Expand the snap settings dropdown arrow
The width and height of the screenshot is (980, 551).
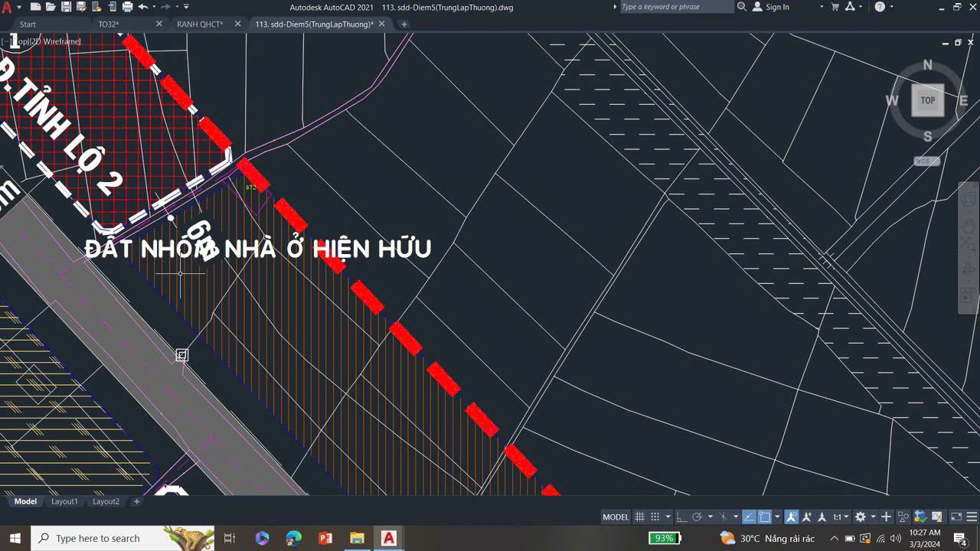(668, 517)
